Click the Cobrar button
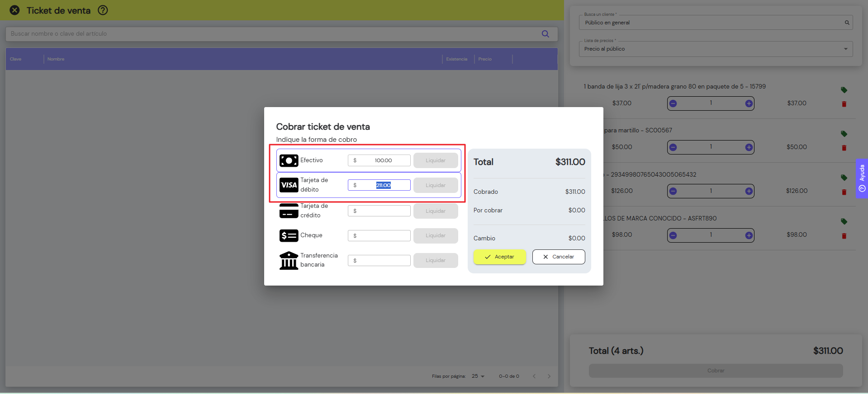 pyautogui.click(x=716, y=371)
